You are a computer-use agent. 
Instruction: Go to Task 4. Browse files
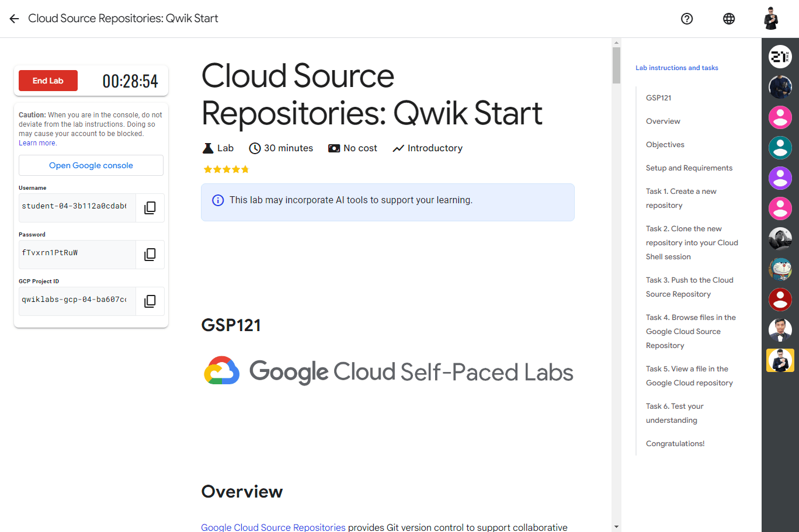(691, 332)
